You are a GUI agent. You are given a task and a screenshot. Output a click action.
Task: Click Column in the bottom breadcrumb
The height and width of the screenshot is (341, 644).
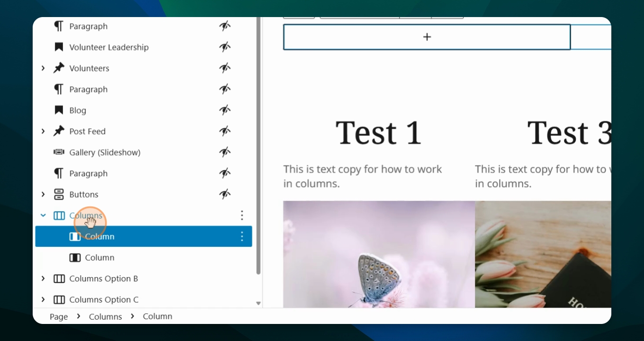(158, 316)
